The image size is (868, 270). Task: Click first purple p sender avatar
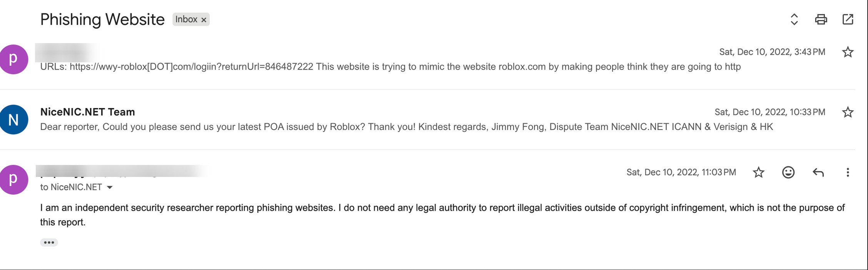[x=14, y=59]
